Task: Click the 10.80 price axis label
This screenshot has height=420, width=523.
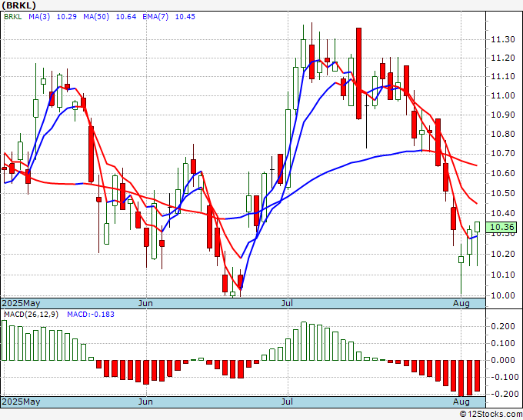Action: pyautogui.click(x=503, y=135)
